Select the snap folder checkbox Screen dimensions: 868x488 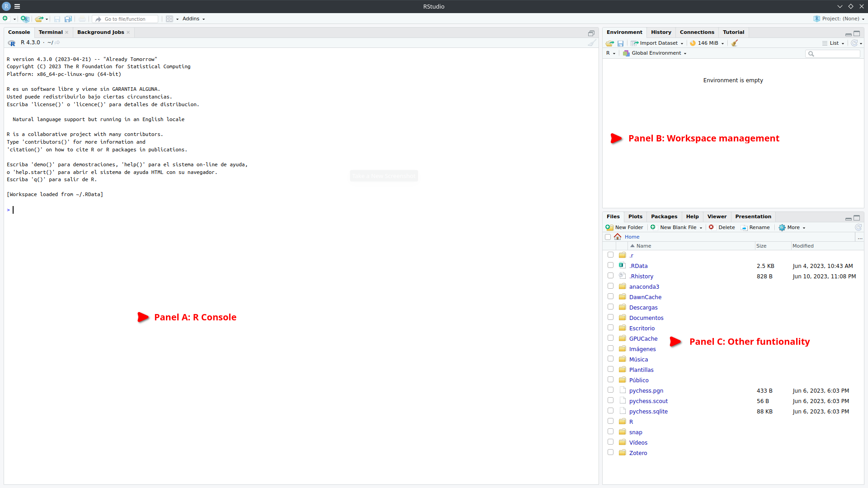tap(610, 432)
